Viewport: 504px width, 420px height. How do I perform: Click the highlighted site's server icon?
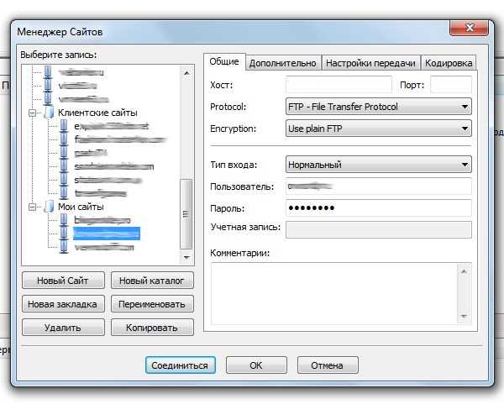click(64, 234)
